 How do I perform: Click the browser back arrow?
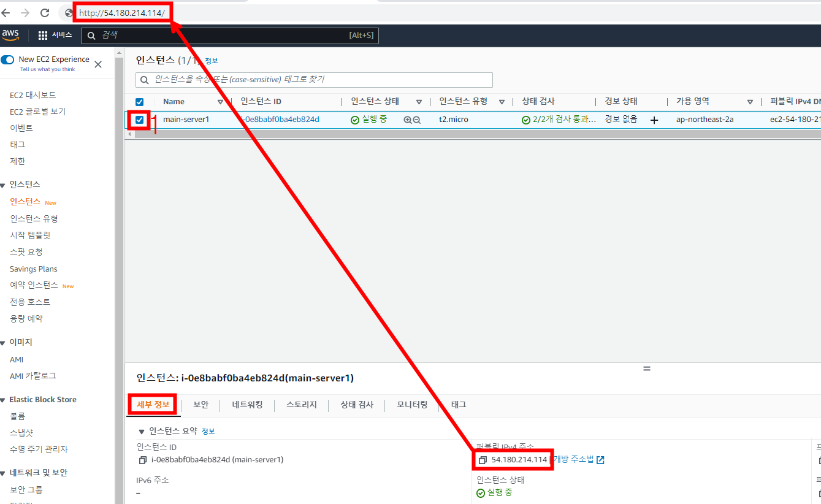[x=6, y=12]
